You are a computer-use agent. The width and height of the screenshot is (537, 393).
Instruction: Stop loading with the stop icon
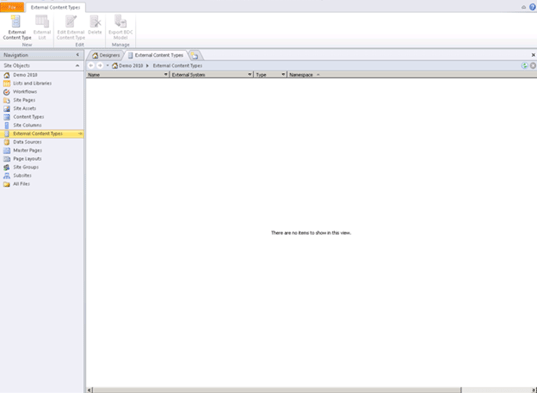point(533,65)
